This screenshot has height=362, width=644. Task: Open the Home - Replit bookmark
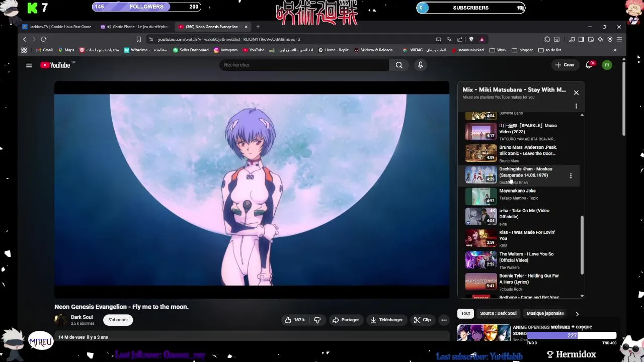pyautogui.click(x=334, y=50)
